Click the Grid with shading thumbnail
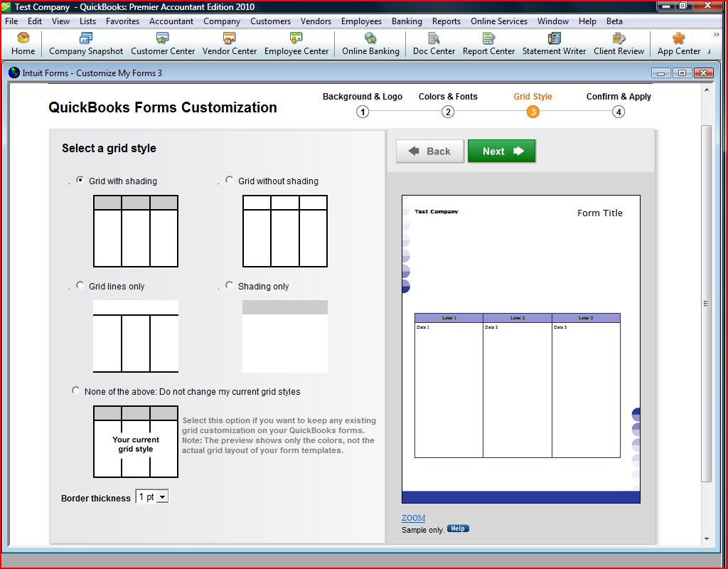The width and height of the screenshot is (728, 569). 136,231
